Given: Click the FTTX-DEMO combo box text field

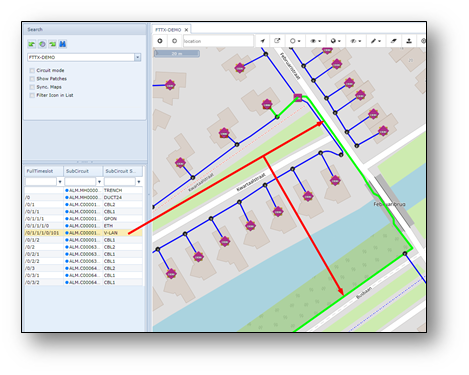Looking at the screenshot, I should click(81, 57).
